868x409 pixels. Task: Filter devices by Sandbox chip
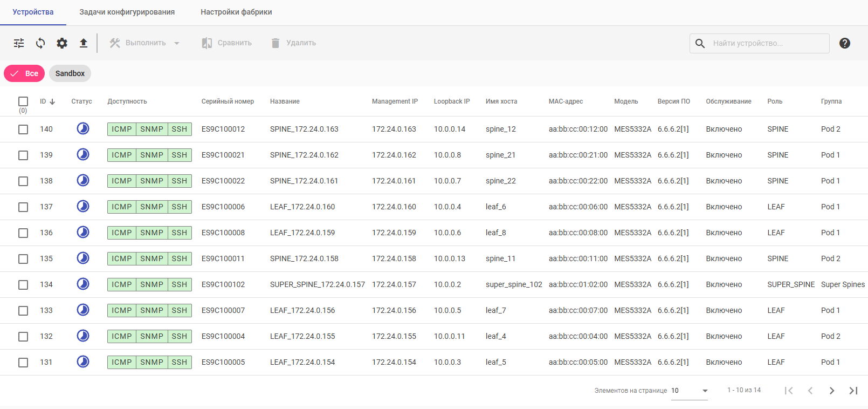point(70,73)
